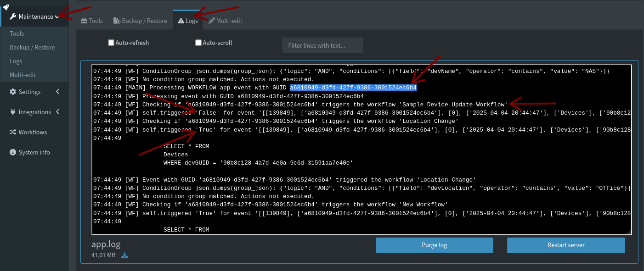Click the rocket icon above Maintenance
This screenshot has width=644, height=271.
tap(5, 7)
